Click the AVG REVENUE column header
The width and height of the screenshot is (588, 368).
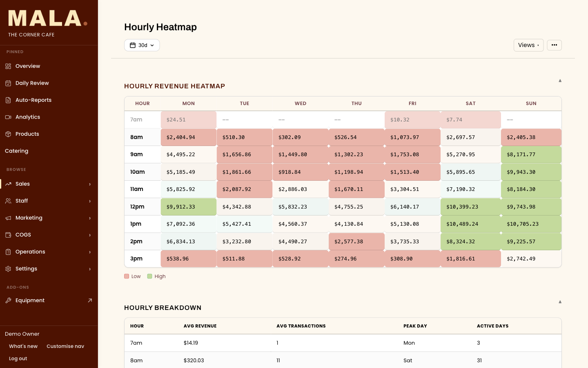tap(200, 326)
